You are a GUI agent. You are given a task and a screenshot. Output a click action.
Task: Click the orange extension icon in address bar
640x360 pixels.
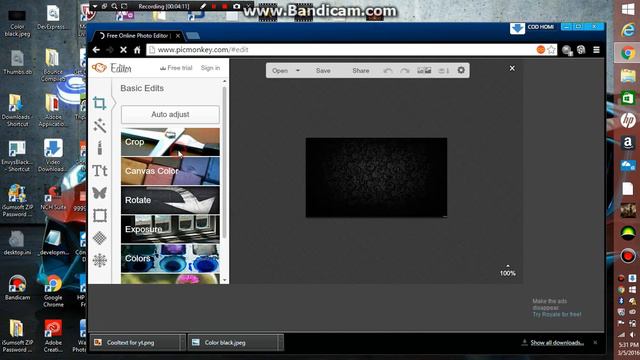pos(541,50)
